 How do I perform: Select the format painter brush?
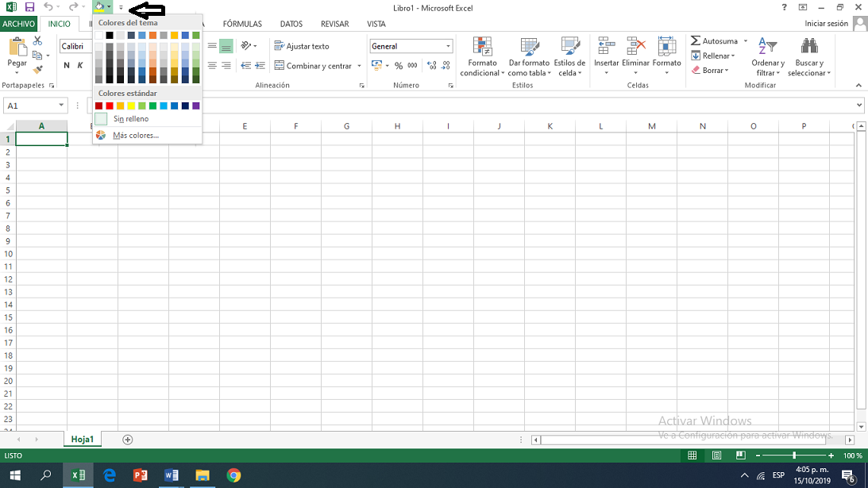coord(37,70)
